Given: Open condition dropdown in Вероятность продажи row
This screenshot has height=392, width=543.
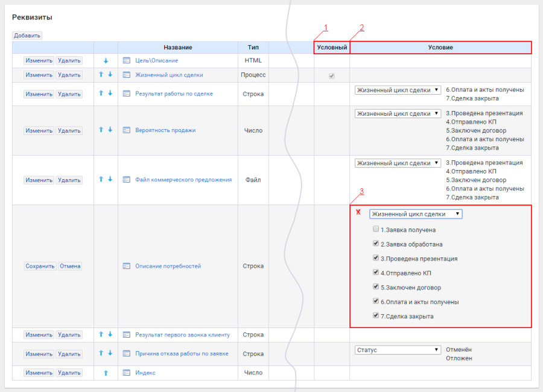Looking at the screenshot, I should point(398,113).
